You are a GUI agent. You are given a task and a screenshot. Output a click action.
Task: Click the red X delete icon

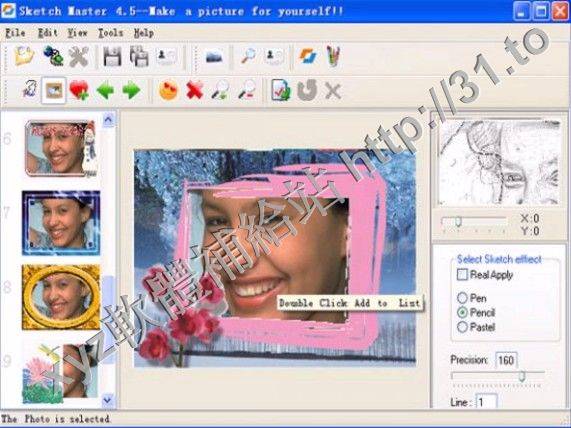pos(195,90)
